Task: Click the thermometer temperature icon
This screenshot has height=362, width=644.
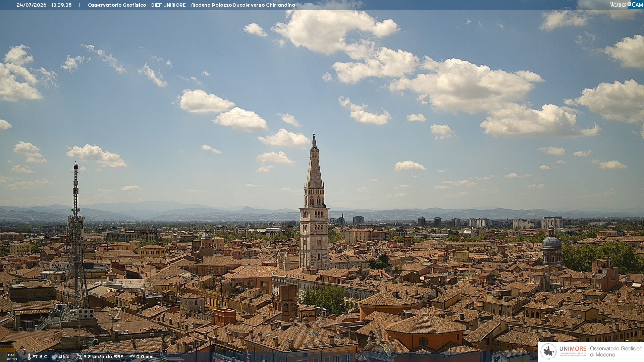Action: pyautogui.click(x=29, y=357)
